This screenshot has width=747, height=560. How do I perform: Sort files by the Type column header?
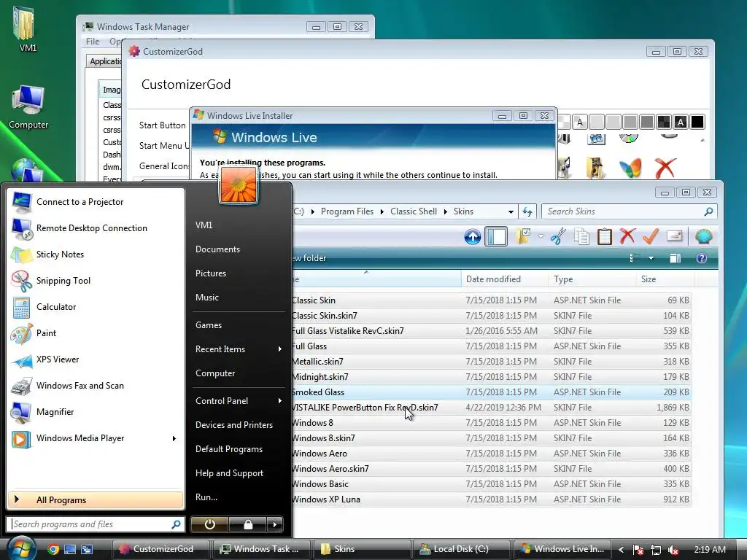tap(592, 279)
